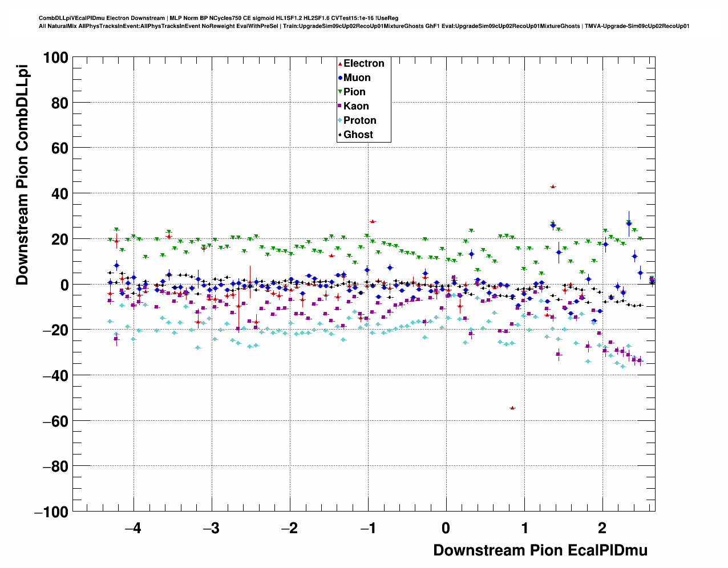Click the x-axis tick label −1

tap(367, 528)
